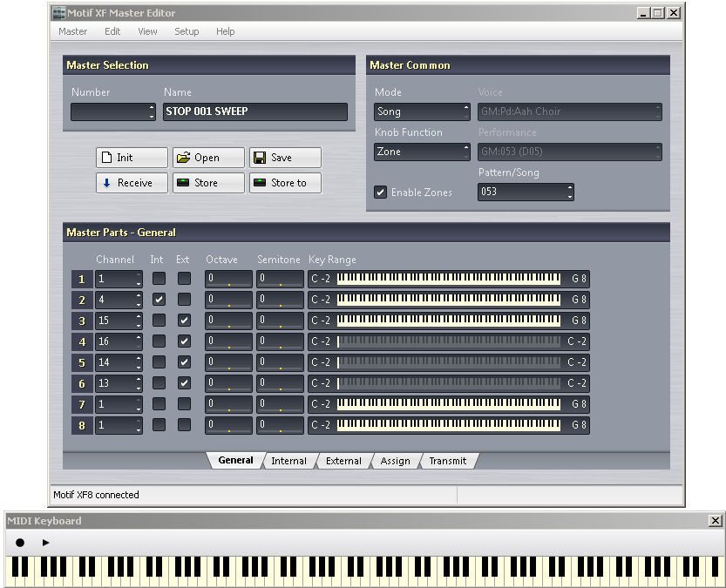Click the Key Range keyboard for part 5
This screenshot has width=726, height=588.
449,362
